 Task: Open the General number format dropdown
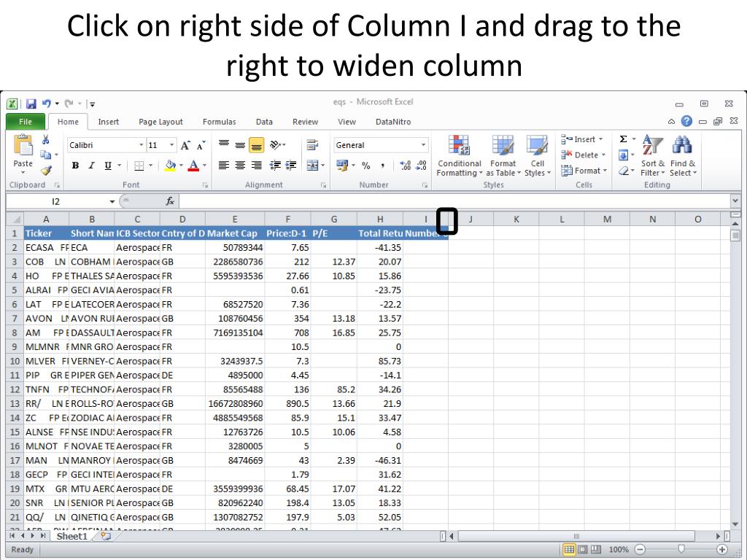[x=423, y=145]
